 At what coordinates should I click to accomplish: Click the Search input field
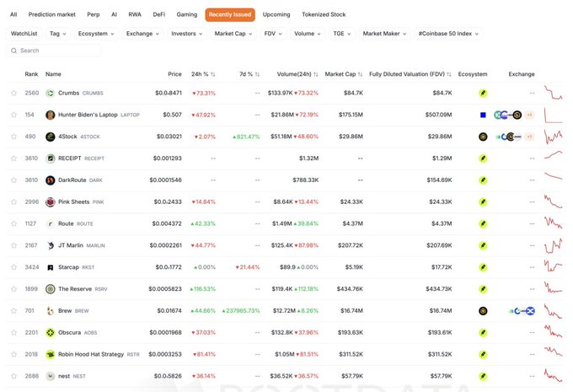pos(53,51)
